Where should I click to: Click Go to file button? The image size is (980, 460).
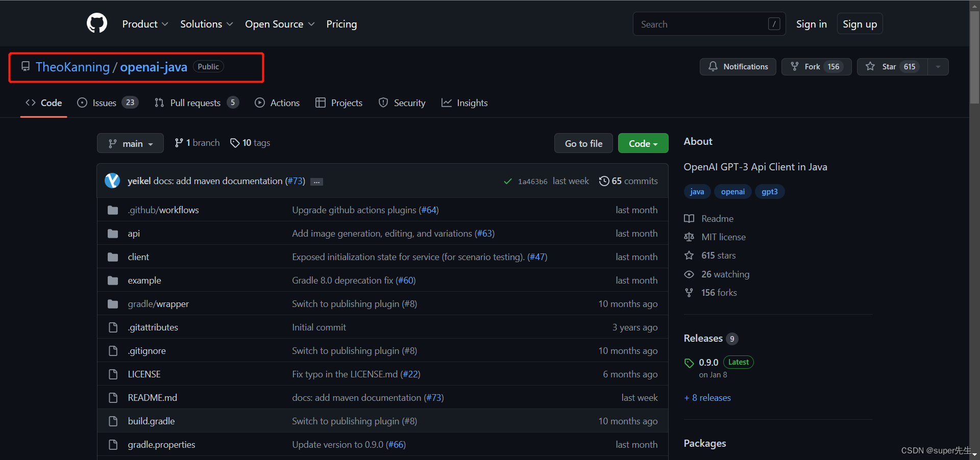(584, 143)
